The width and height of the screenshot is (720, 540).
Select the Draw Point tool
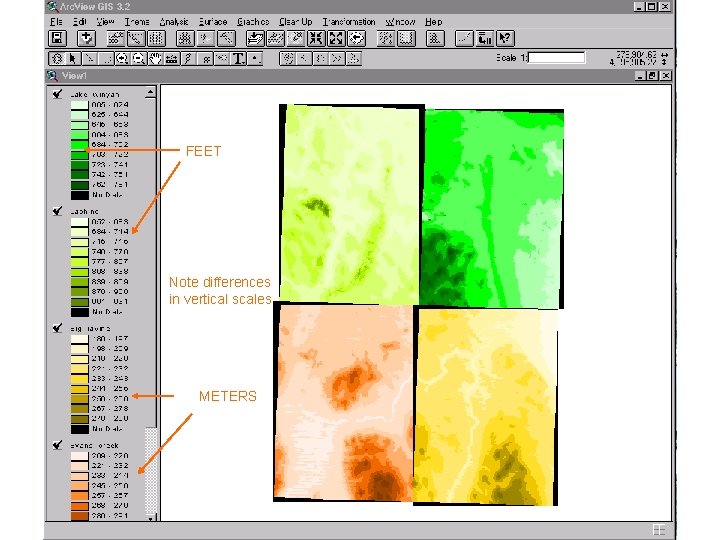[255, 59]
